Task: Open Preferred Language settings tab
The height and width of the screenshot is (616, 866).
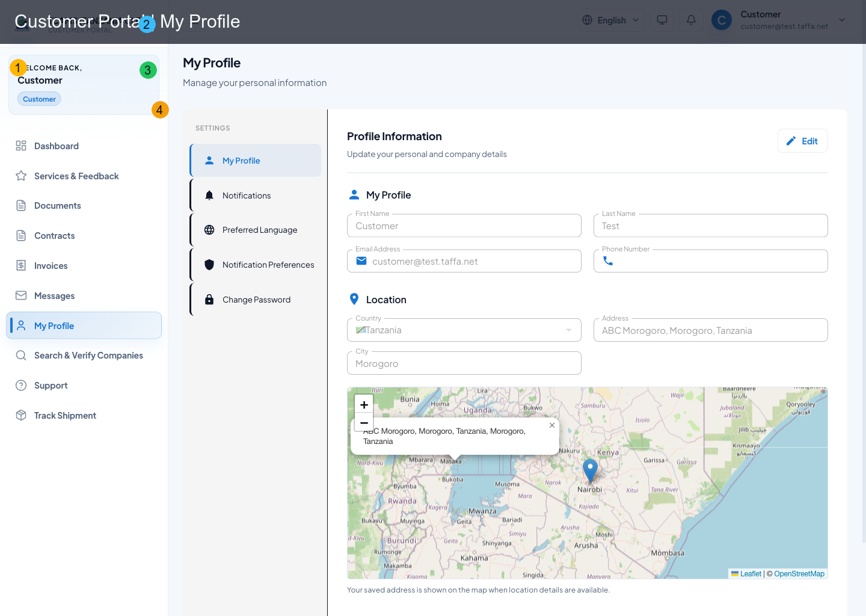Action: coord(256,230)
